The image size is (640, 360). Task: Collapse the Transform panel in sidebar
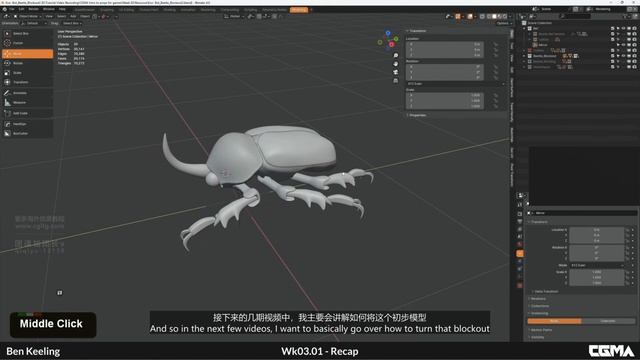point(417,31)
